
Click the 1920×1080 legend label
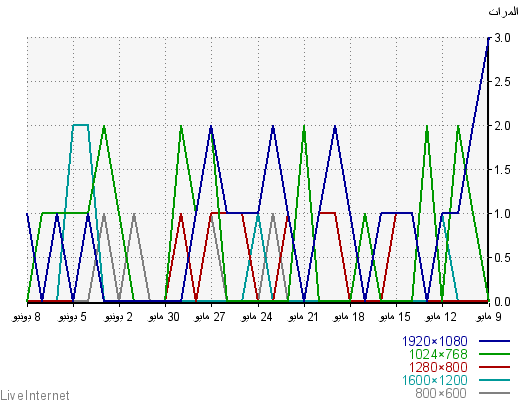tap(435, 341)
